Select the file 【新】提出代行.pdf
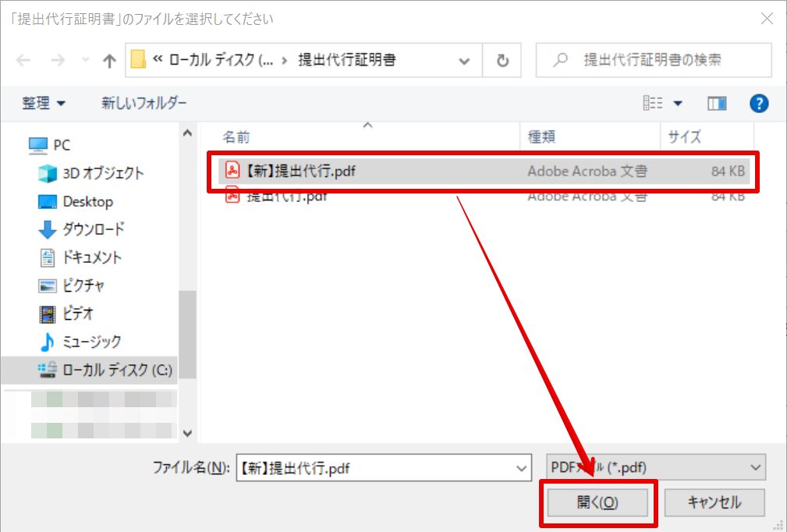 [484, 171]
